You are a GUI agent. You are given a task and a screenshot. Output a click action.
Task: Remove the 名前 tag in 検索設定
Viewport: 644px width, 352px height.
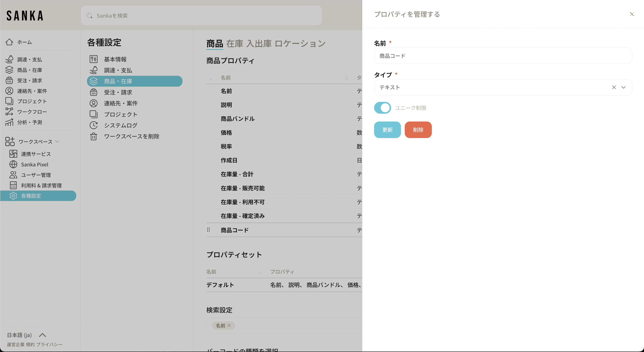coord(229,326)
